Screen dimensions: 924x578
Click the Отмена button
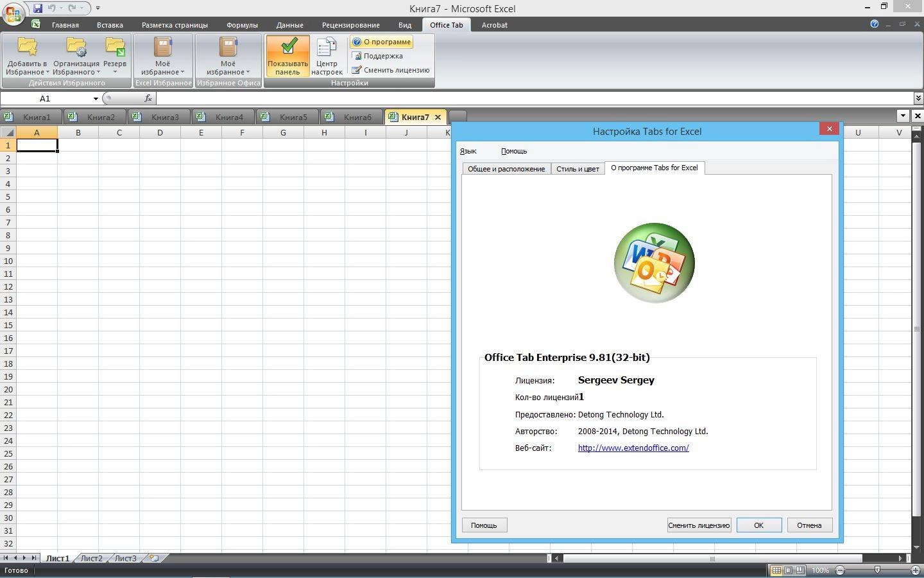[x=809, y=525]
